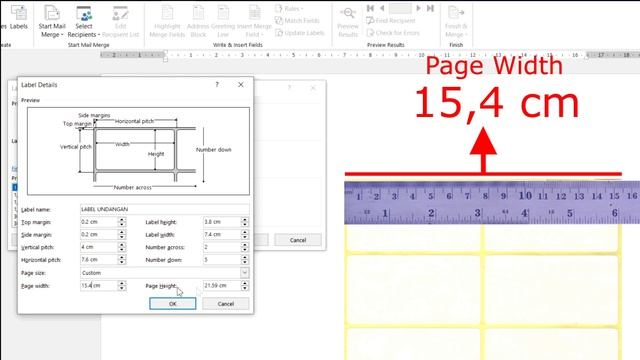Adjust Label height spinner arrows

pos(244,222)
